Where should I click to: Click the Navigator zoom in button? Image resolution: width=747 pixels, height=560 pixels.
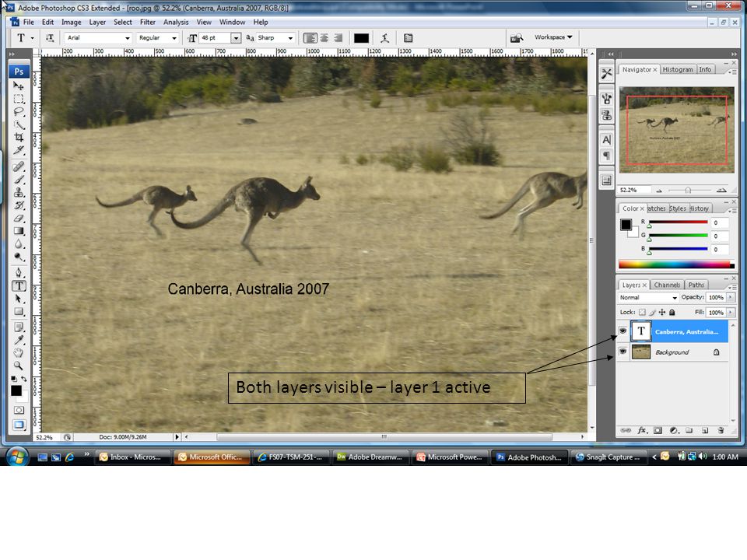721,190
